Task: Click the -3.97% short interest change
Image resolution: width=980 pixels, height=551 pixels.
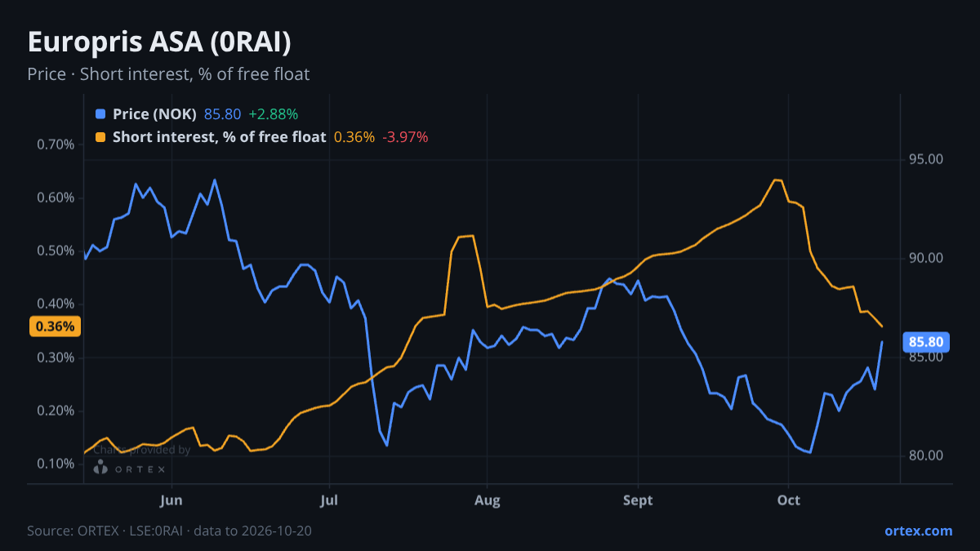Action: pyautogui.click(x=405, y=137)
